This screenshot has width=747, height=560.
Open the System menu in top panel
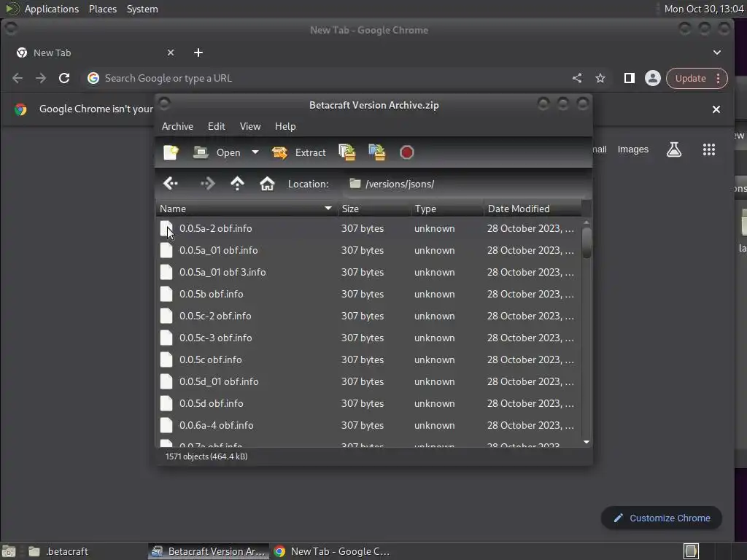point(142,9)
